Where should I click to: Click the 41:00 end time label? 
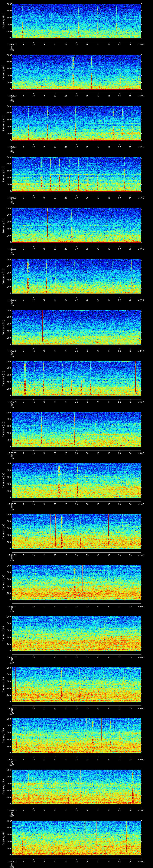click(141, 504)
